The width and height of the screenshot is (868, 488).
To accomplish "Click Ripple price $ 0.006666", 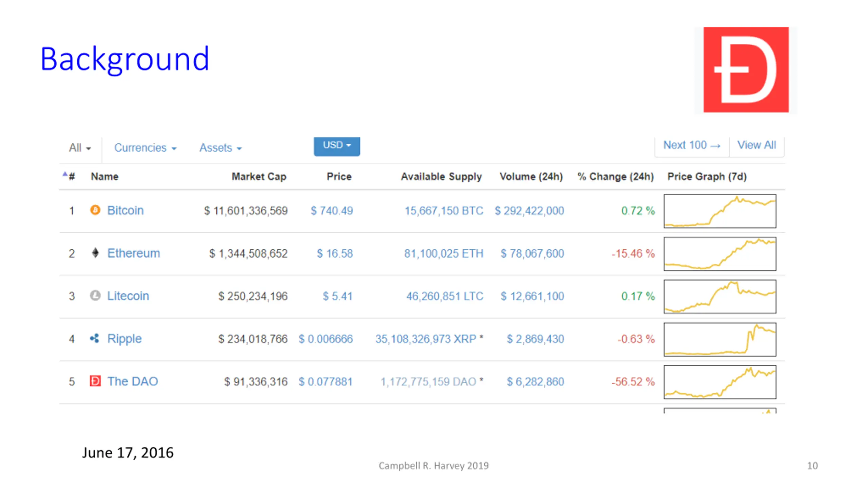I will point(326,339).
